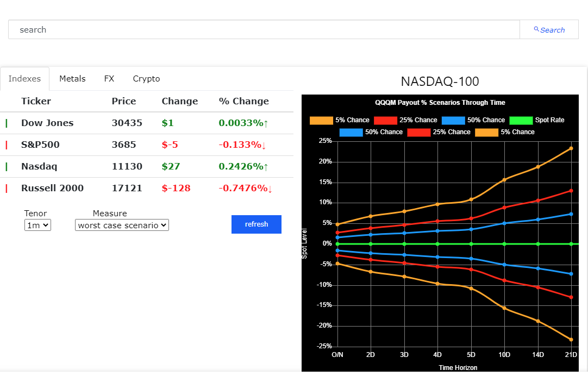Click the 0.0033% up change cell
The height and width of the screenshot is (376, 588).
click(243, 123)
